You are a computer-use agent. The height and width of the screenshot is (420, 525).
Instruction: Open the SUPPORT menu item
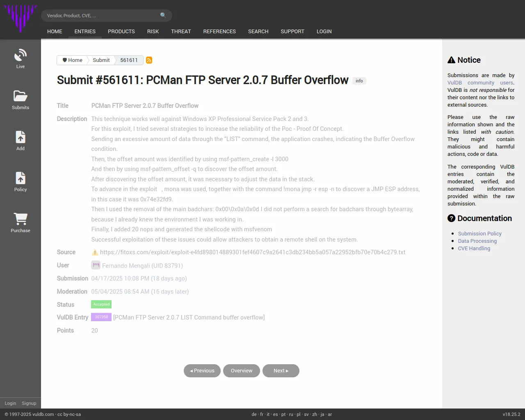coord(292,32)
